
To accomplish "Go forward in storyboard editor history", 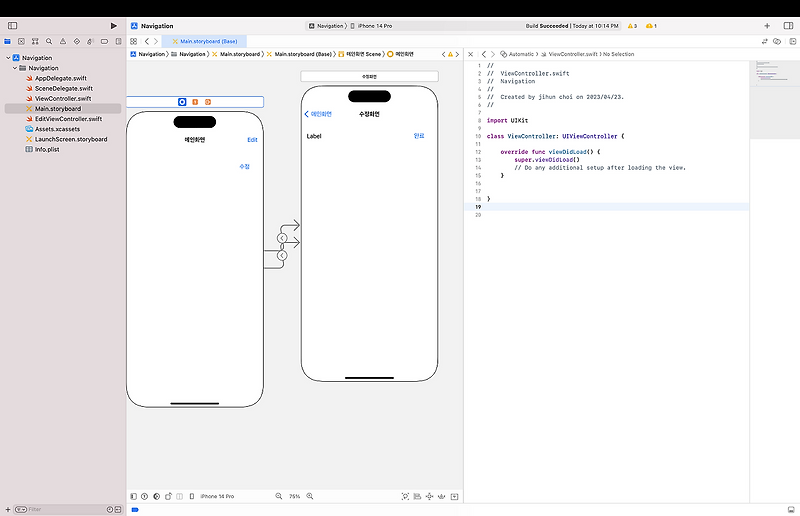I will click(x=156, y=41).
